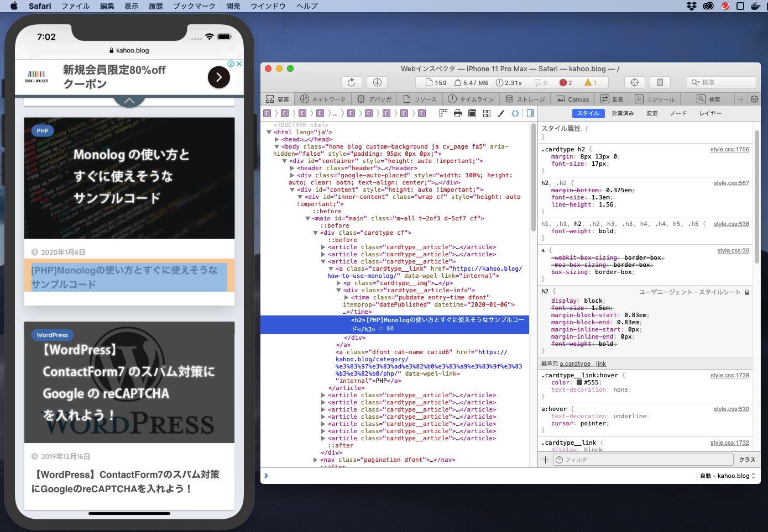Activate the element selection crosshair icon

coord(635,82)
